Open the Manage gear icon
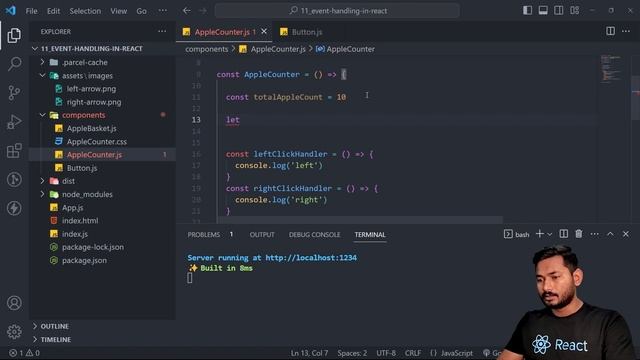This screenshot has width=640, height=360. coord(14,331)
